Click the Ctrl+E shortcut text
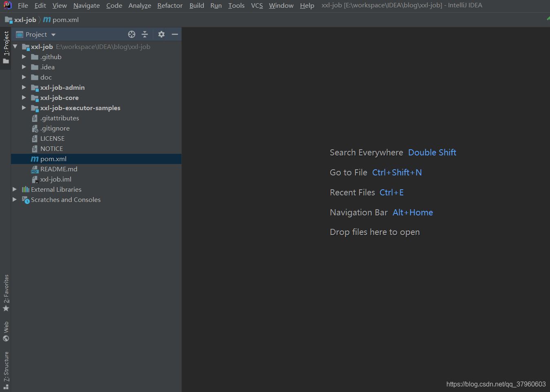Image resolution: width=550 pixels, height=392 pixels. (391, 192)
